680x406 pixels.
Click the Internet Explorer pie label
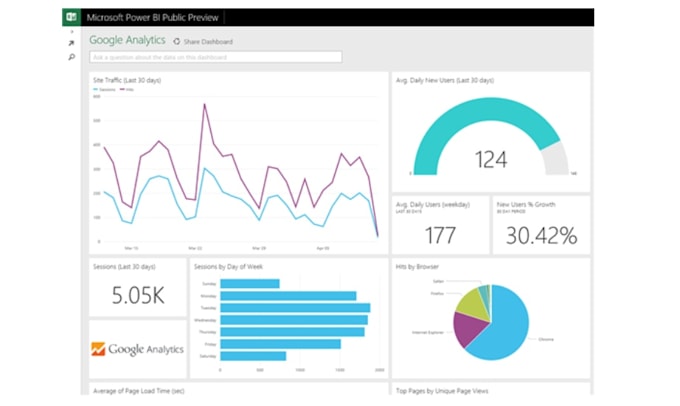(428, 333)
